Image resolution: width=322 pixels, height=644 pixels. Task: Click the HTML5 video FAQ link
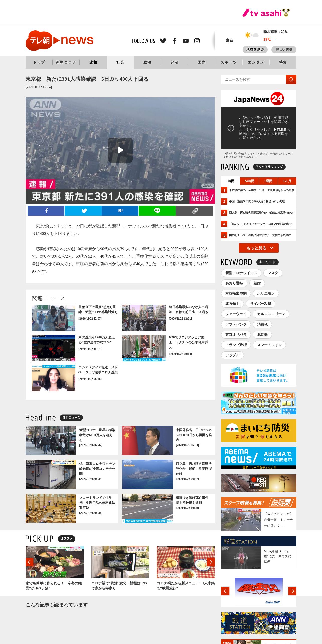click(264, 134)
